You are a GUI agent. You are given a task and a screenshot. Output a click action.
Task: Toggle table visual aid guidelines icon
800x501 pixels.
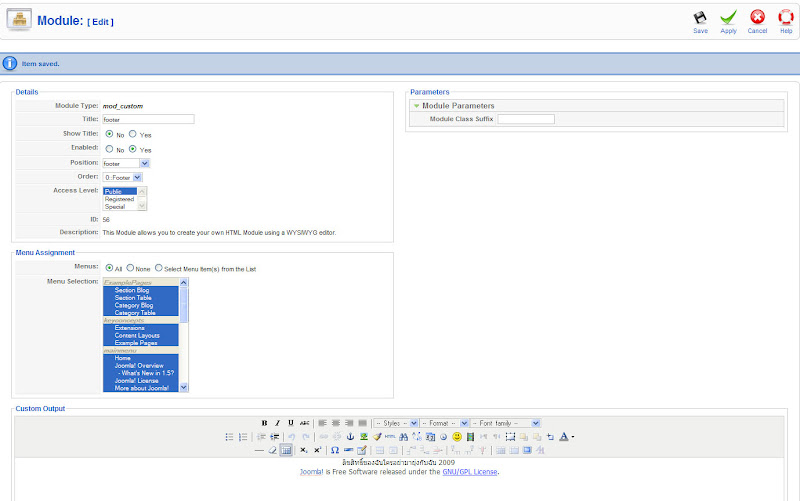click(286, 450)
